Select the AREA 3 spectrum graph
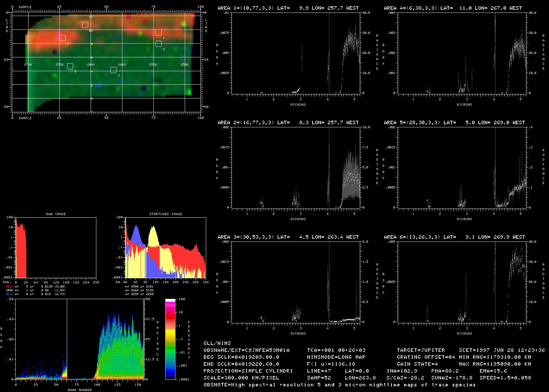 click(x=296, y=282)
